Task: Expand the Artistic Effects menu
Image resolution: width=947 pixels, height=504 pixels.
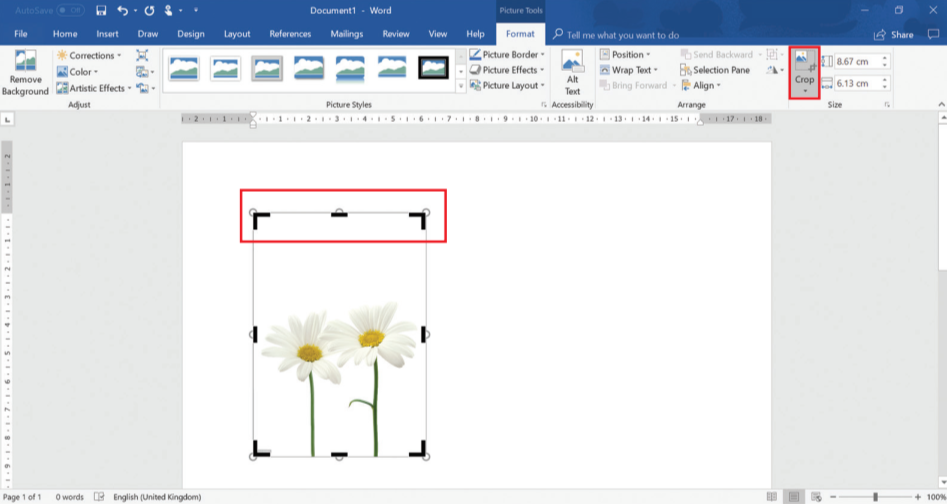Action: [96, 88]
